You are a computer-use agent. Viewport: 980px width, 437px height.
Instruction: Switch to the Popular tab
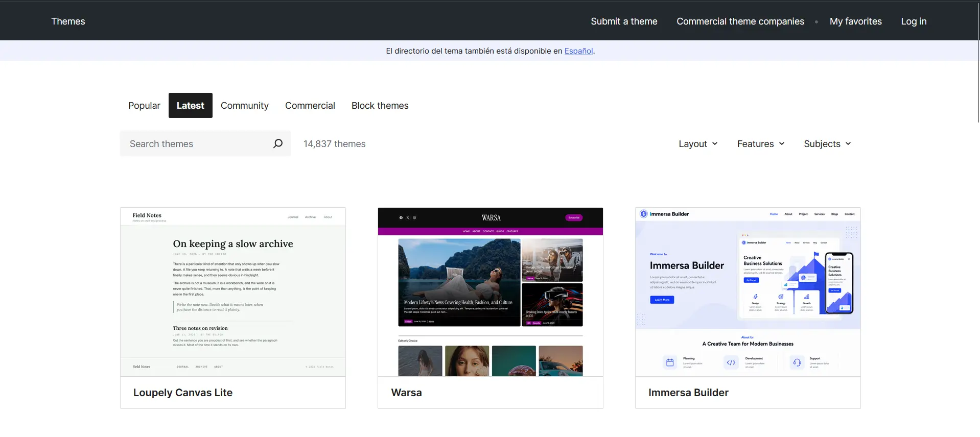pyautogui.click(x=144, y=106)
